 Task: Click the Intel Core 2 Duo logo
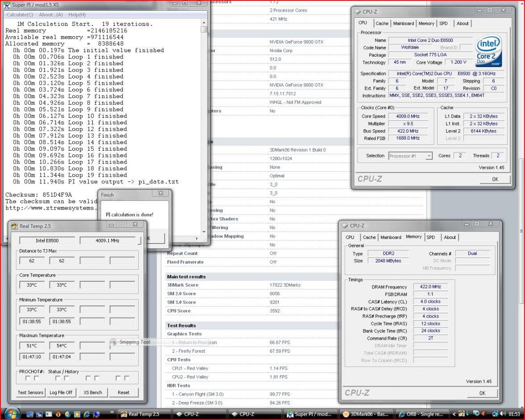488,51
